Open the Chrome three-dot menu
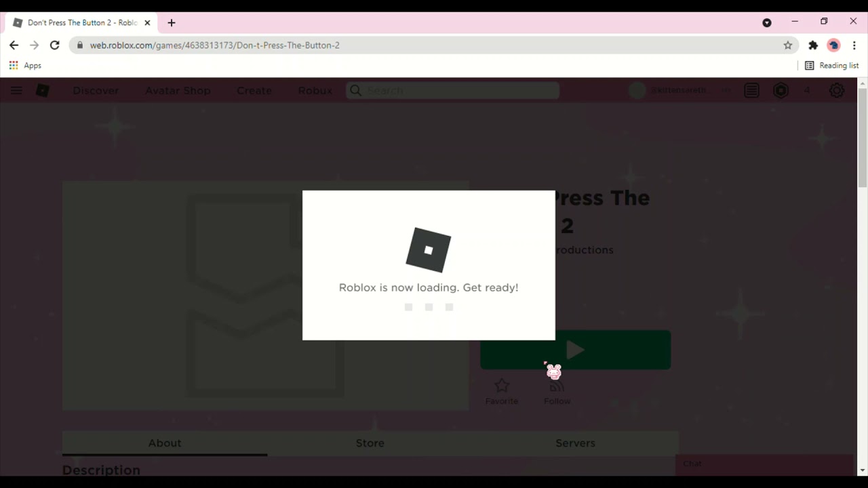This screenshot has height=488, width=868. 854,45
